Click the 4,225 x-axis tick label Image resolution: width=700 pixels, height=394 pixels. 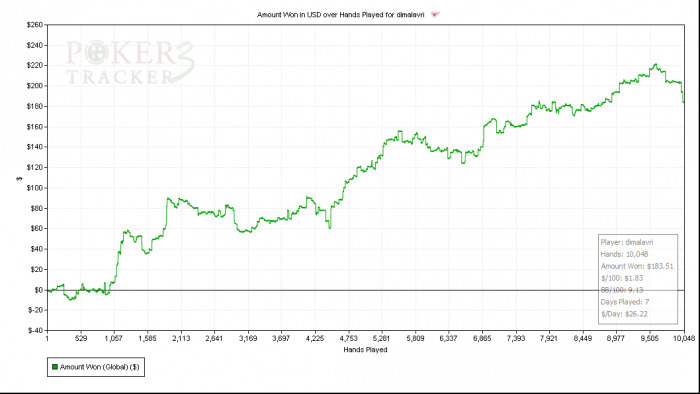point(315,338)
